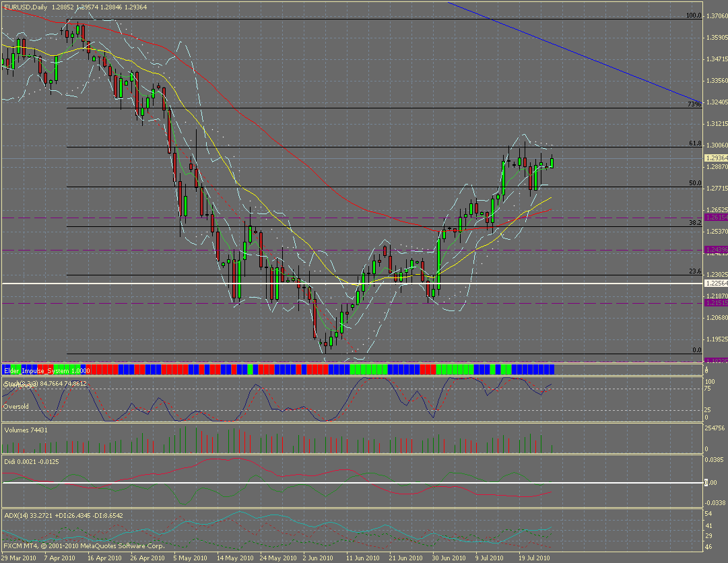The width and height of the screenshot is (728, 563).
Task: Select the 100.0 Fibonacci level label
Action: [x=694, y=15]
